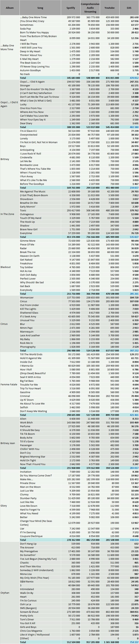Click the 'Brighest Morning Star' cell
The width and height of the screenshot is (139, 644).
pyautogui.click(x=40, y=457)
